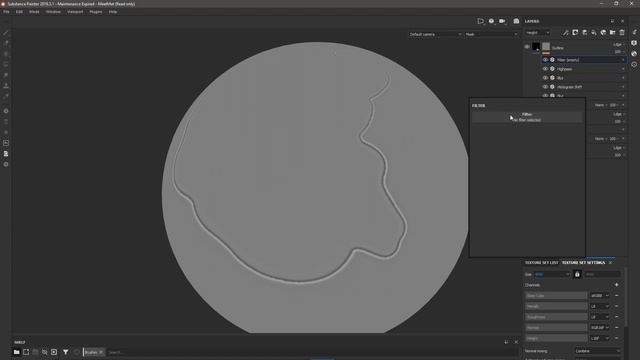The height and width of the screenshot is (360, 640).
Task: Add a new fill layer
Action: click(594, 33)
